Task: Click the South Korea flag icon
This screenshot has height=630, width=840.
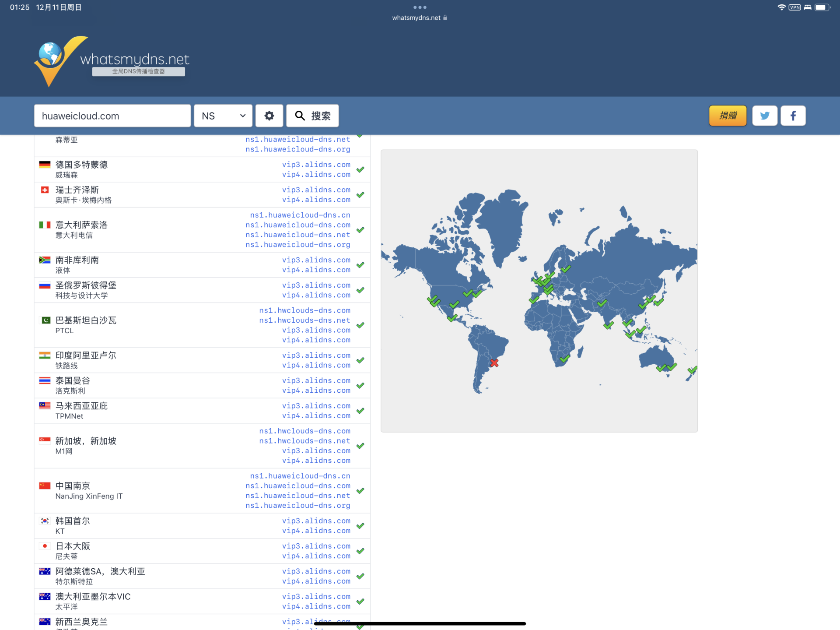Action: pyautogui.click(x=45, y=521)
